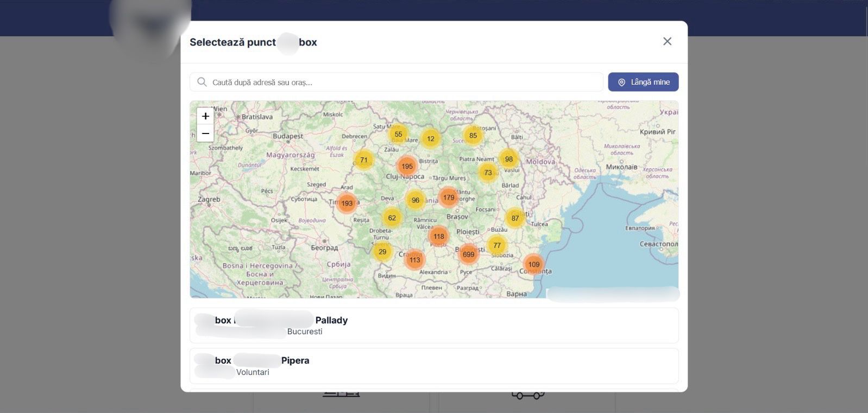
Task: Open the 113 cluster near Craiova
Action: pyautogui.click(x=414, y=260)
